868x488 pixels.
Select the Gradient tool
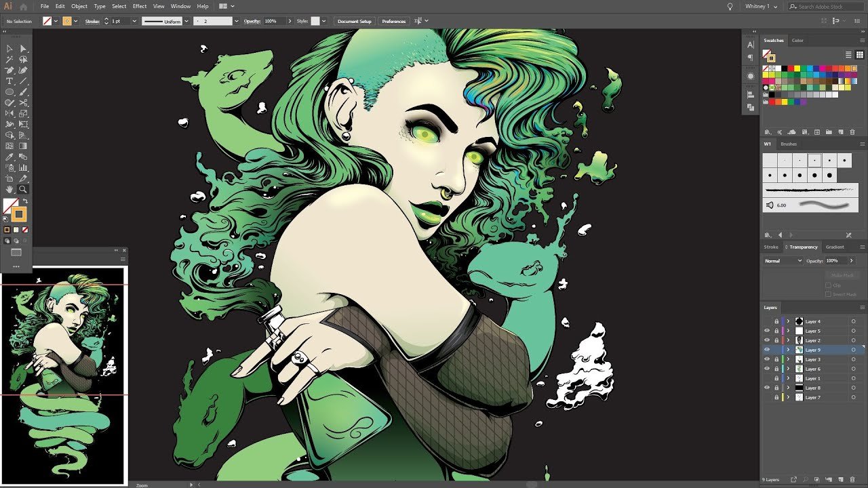tap(23, 146)
